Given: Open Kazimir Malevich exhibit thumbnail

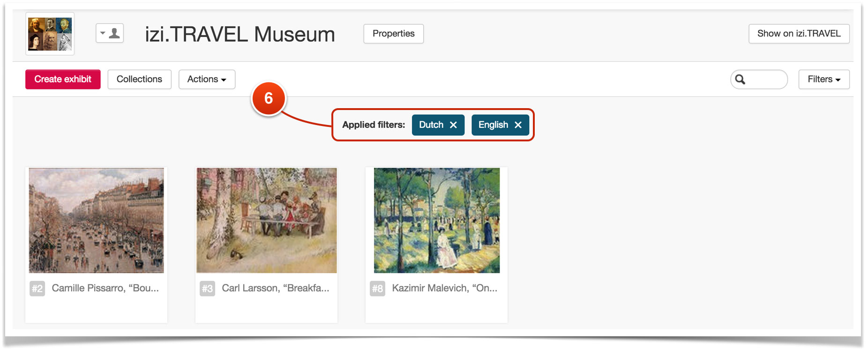Looking at the screenshot, I should coord(437,221).
